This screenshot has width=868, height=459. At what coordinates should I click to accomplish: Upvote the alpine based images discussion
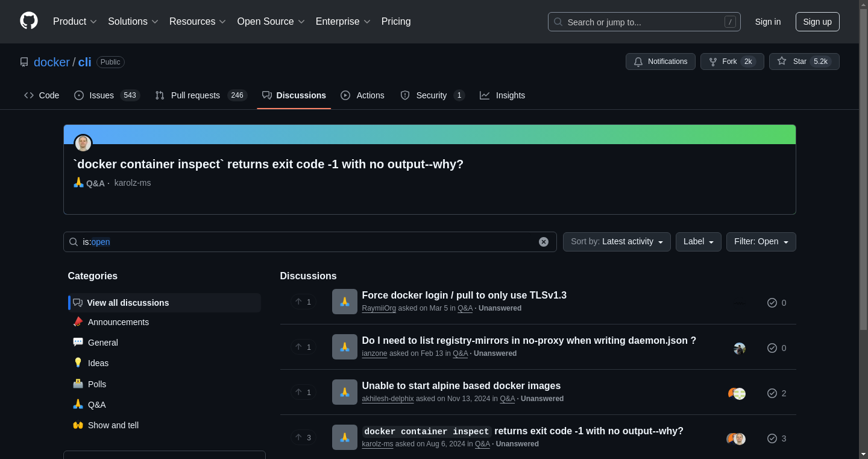304,392
